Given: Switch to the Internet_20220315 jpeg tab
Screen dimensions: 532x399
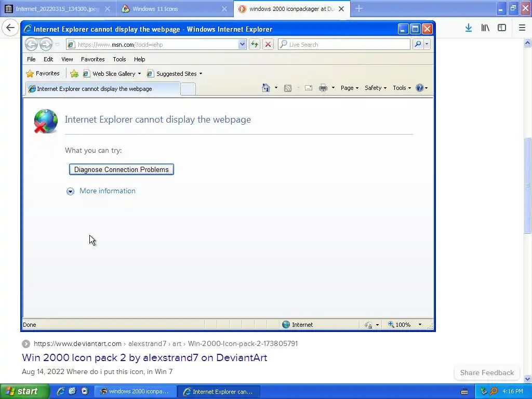Looking at the screenshot, I should (57, 9).
